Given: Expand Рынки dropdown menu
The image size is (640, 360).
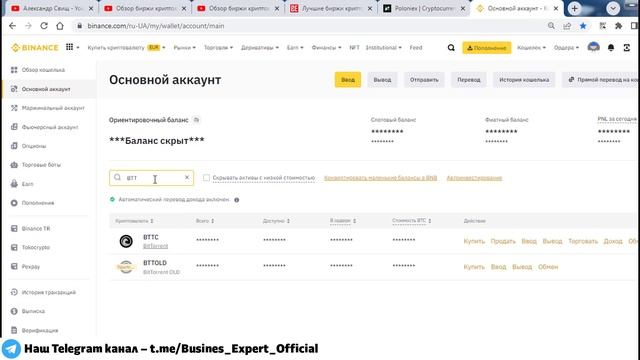Looking at the screenshot, I should [x=184, y=48].
